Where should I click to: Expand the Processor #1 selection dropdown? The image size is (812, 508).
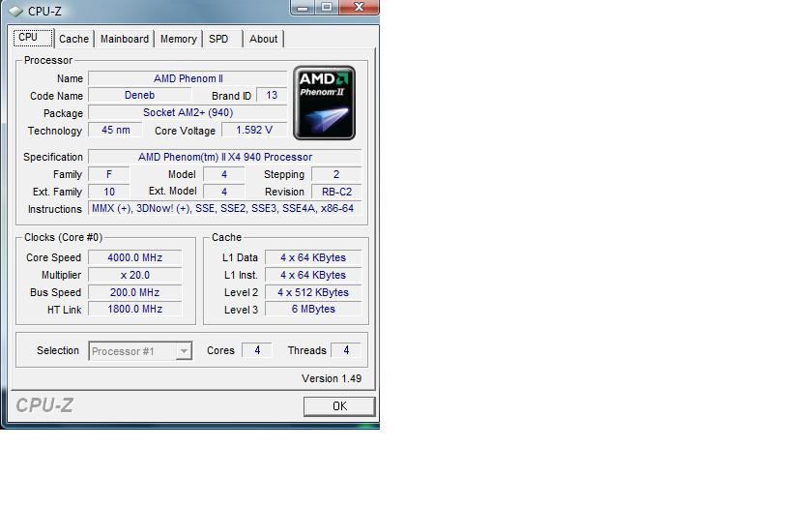click(184, 351)
